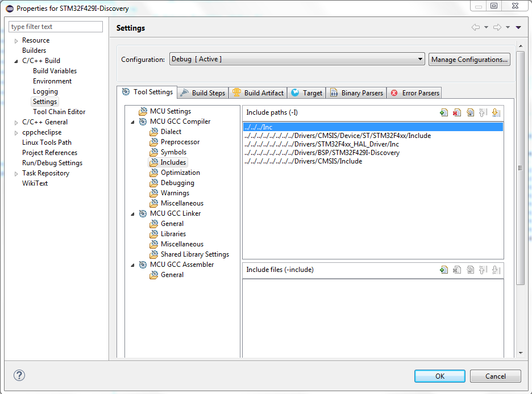Expand the C/C++ General node
The width and height of the screenshot is (532, 394).
click(x=16, y=122)
